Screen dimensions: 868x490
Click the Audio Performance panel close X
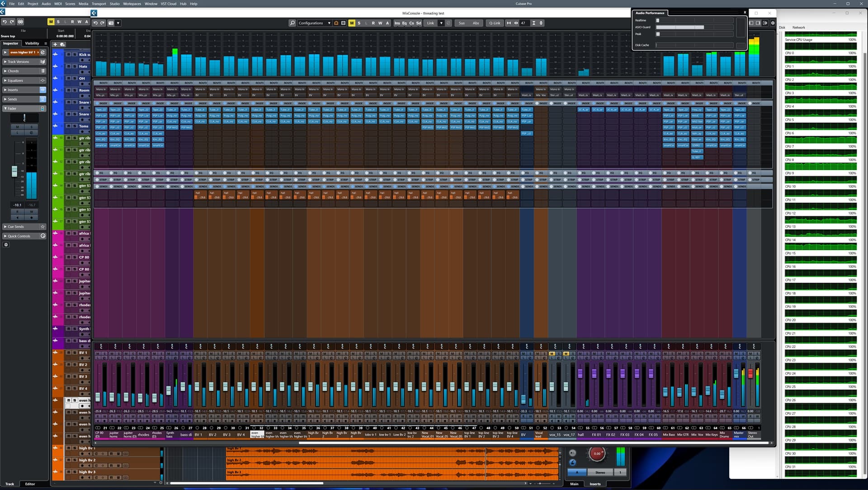coord(745,13)
